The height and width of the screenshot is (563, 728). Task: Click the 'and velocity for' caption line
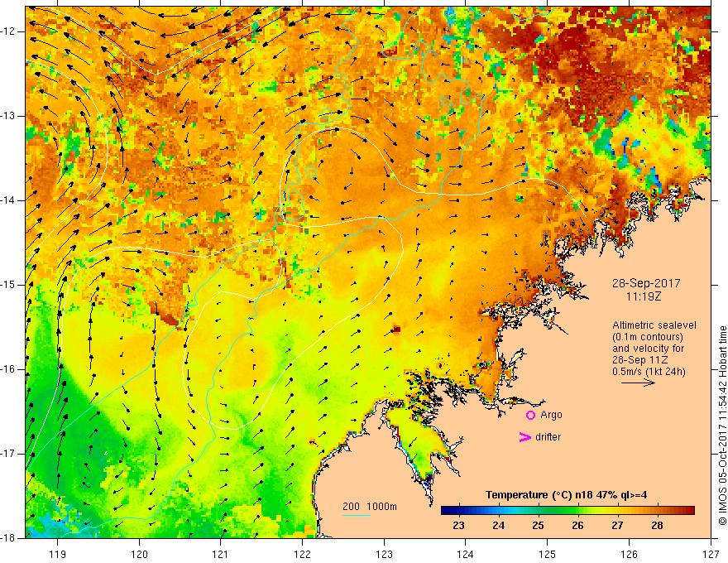click(648, 349)
